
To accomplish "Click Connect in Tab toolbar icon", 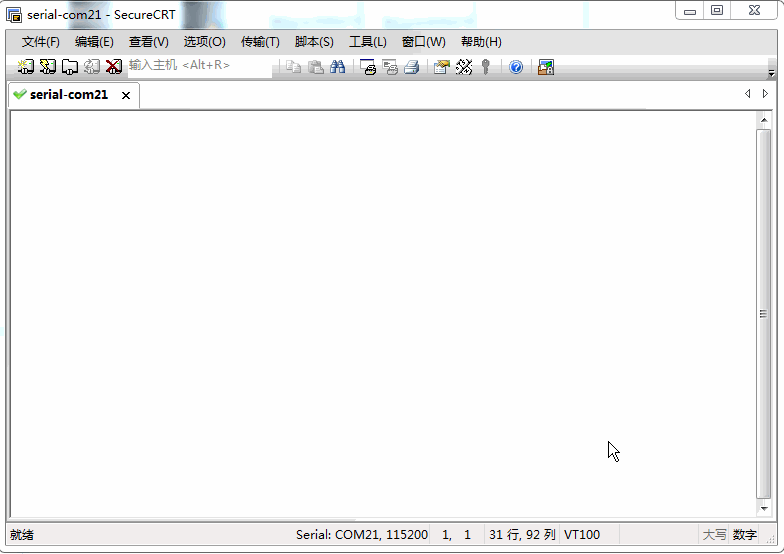I will click(x=70, y=66).
